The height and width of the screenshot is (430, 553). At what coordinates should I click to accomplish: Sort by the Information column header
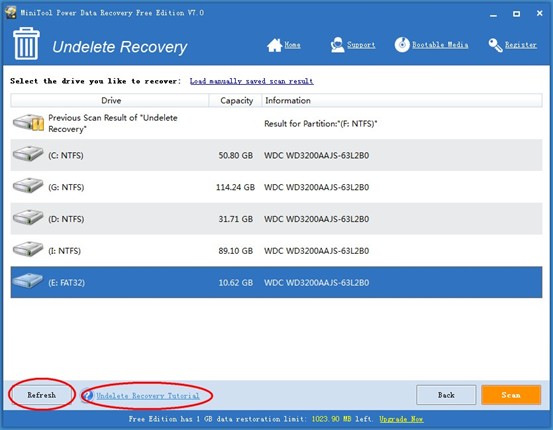[x=402, y=100]
